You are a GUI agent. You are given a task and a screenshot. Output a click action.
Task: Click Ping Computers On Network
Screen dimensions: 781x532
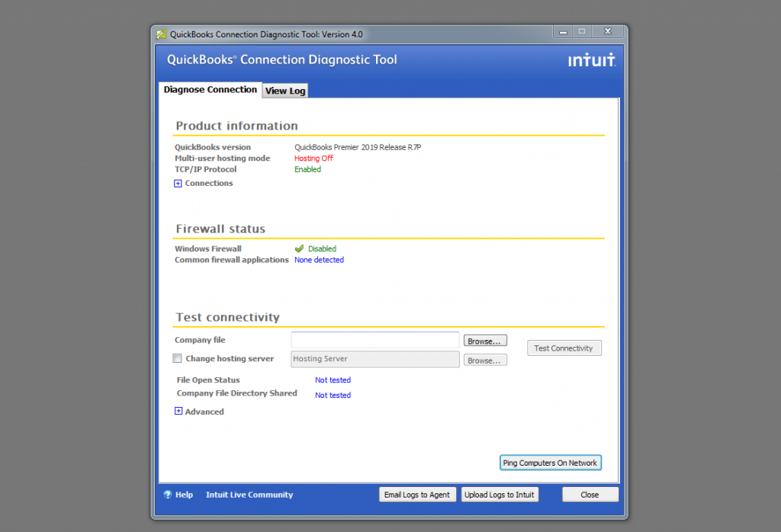click(x=551, y=463)
